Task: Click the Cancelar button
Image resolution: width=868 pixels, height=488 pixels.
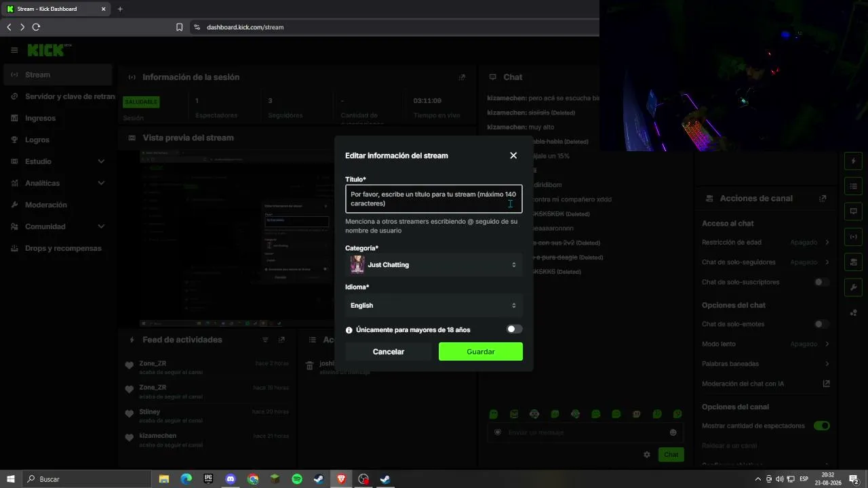Action: coord(389,352)
